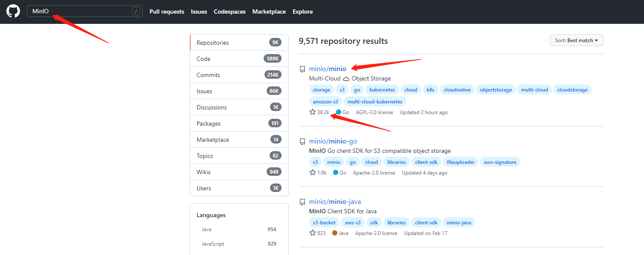
Task: Open the minio/minio repository
Action: tap(328, 69)
